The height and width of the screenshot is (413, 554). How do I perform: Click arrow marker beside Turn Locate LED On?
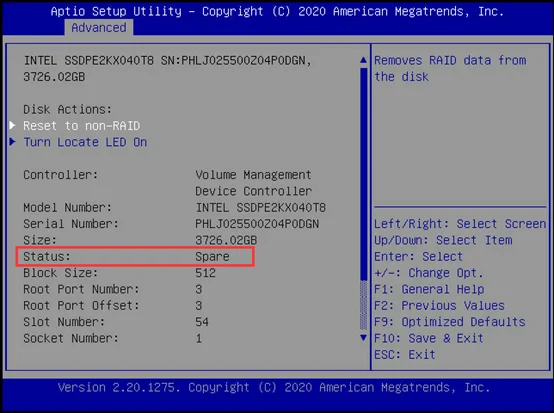12,142
